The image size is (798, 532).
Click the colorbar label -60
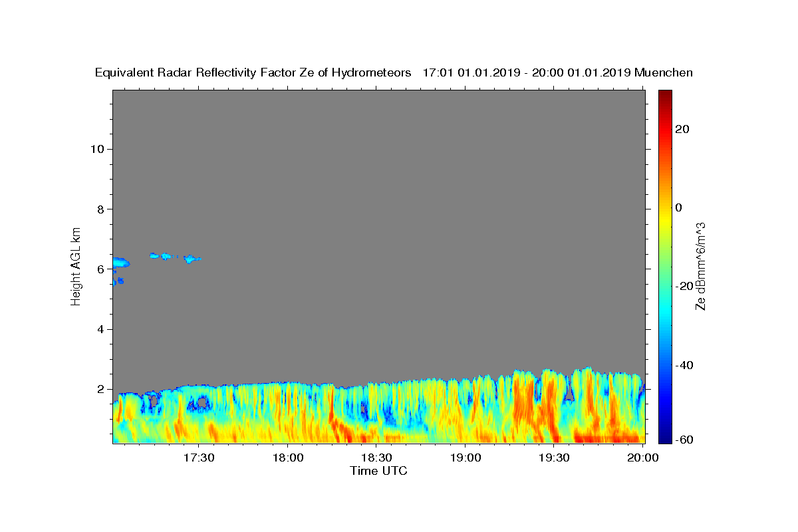coord(684,439)
